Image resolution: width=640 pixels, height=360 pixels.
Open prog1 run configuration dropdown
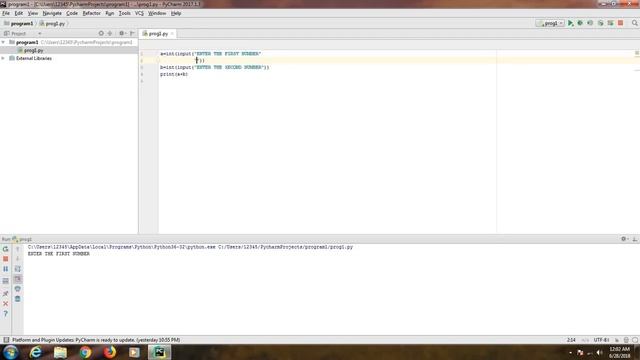pos(550,23)
